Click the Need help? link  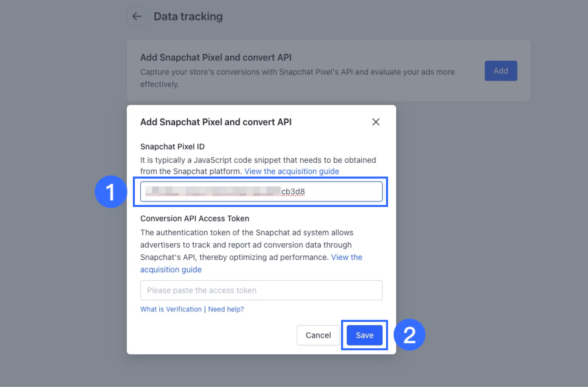pyautogui.click(x=226, y=309)
